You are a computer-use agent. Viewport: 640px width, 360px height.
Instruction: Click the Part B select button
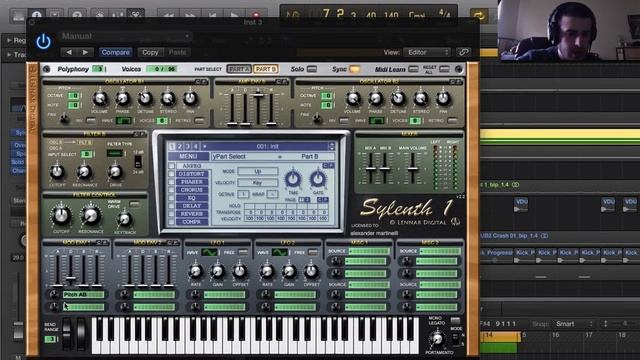point(266,69)
